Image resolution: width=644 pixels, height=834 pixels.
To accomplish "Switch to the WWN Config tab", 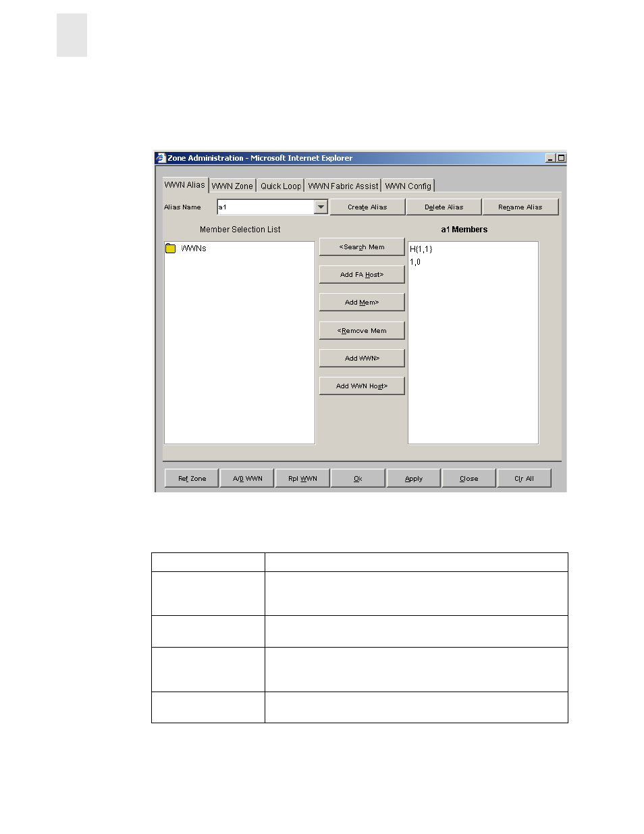I will pyautogui.click(x=408, y=186).
